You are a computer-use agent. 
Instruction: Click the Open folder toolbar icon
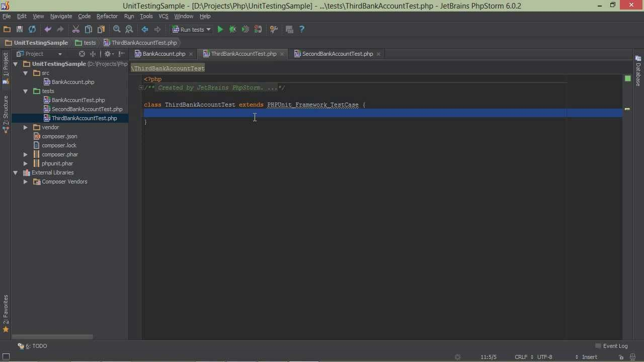7,30
